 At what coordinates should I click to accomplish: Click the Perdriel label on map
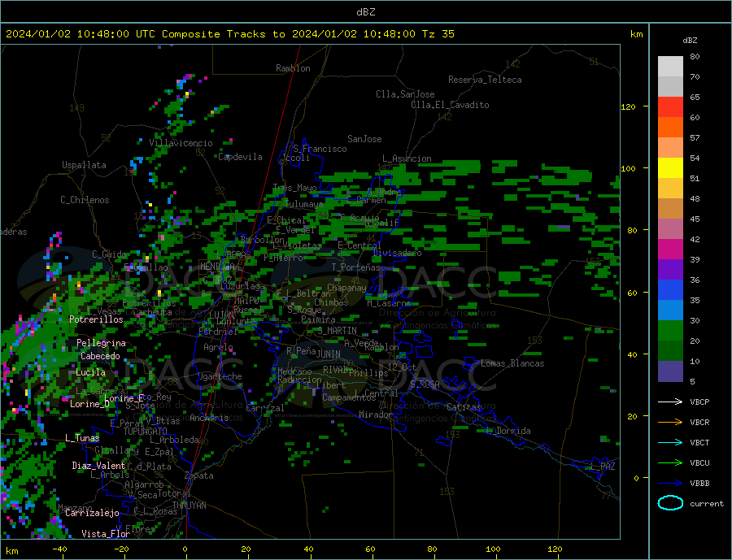click(x=218, y=332)
